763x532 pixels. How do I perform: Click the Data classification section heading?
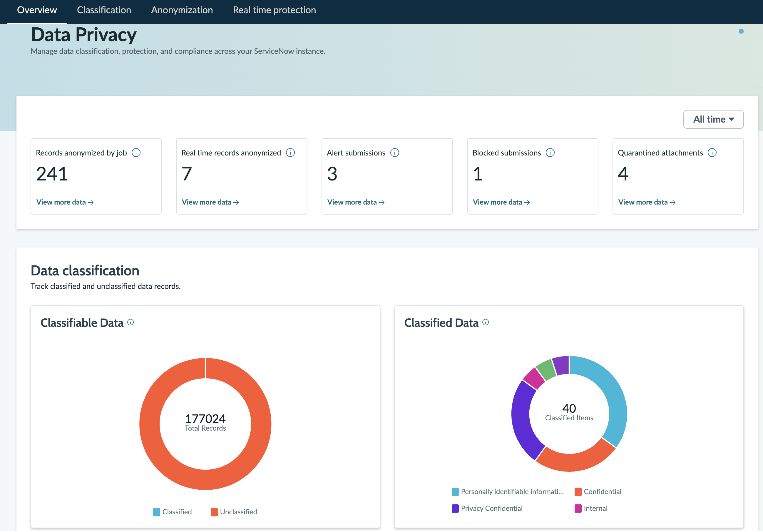tap(85, 271)
